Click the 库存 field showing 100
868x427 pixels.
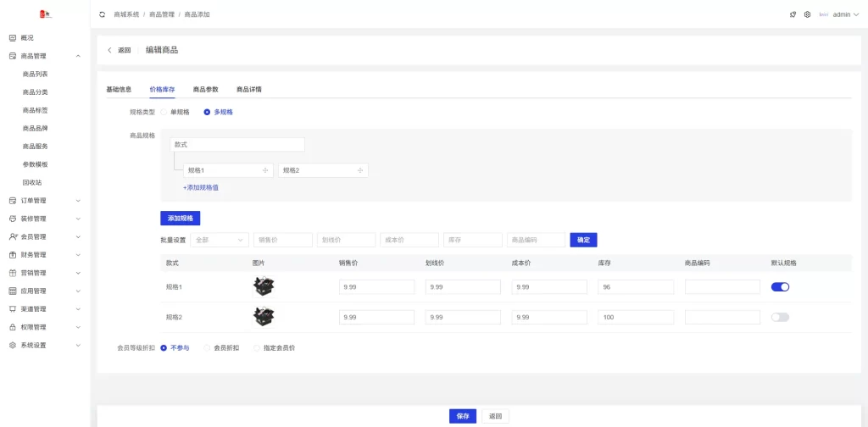click(x=636, y=318)
